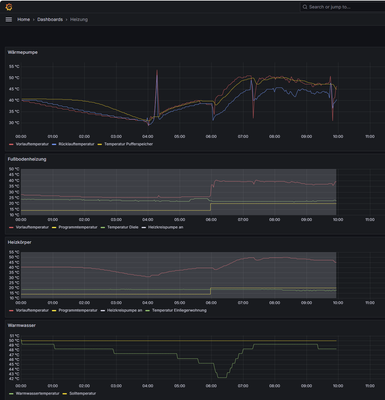Toggle Vorlauftemperatur series in Heizkörper legend
This screenshot has height=400, width=385.
point(32,310)
